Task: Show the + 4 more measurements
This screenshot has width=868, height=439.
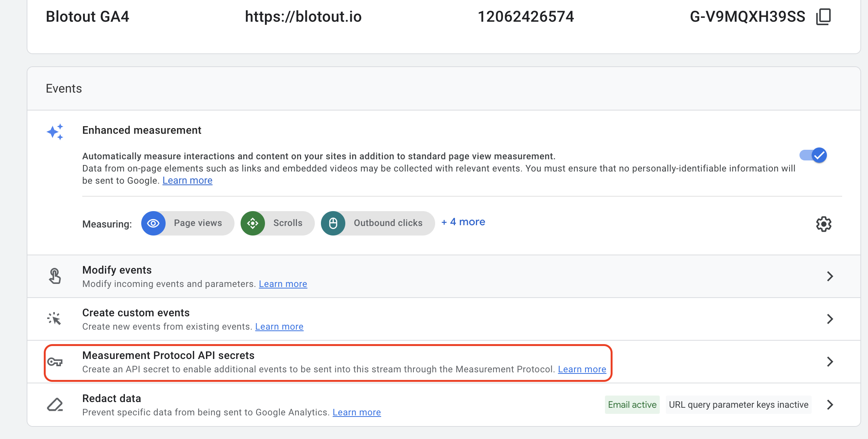Action: (463, 222)
